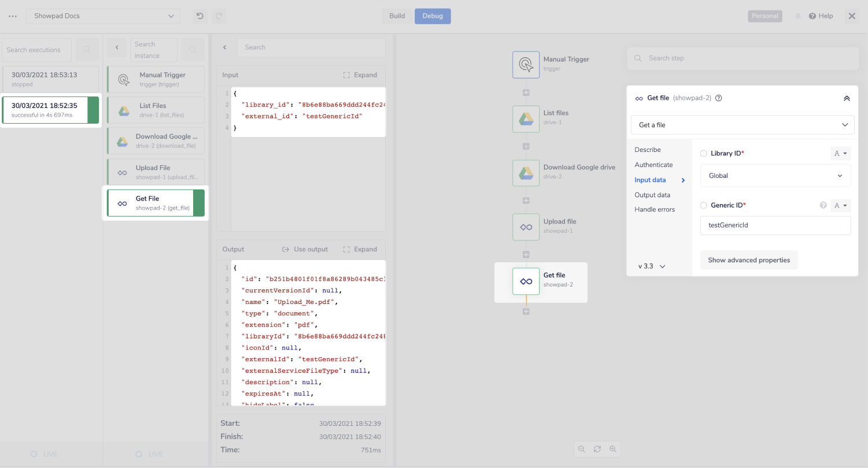Select the Library ID radio button
The image size is (868, 468).
click(703, 153)
